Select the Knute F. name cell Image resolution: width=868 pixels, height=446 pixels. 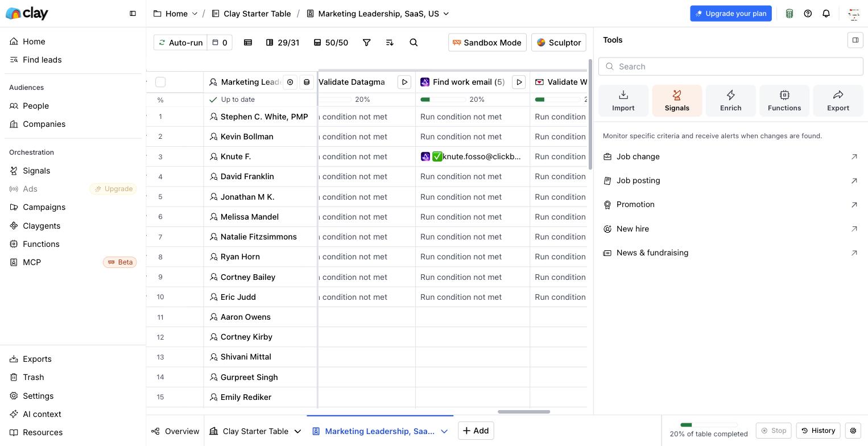[261, 156]
